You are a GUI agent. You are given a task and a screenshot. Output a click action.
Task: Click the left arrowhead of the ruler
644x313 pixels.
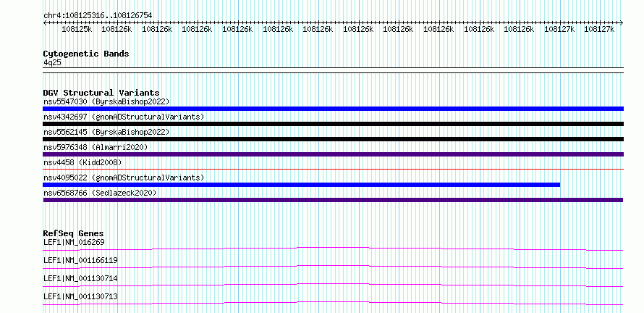[x=45, y=22]
